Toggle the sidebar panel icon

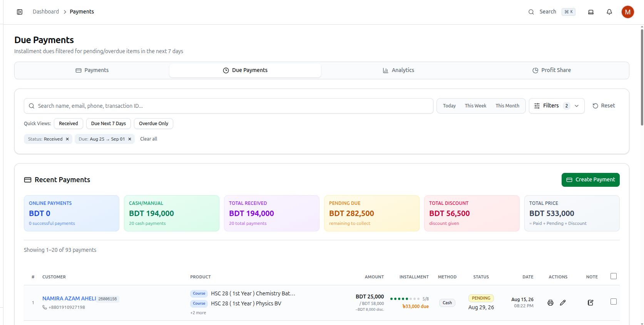tap(20, 12)
